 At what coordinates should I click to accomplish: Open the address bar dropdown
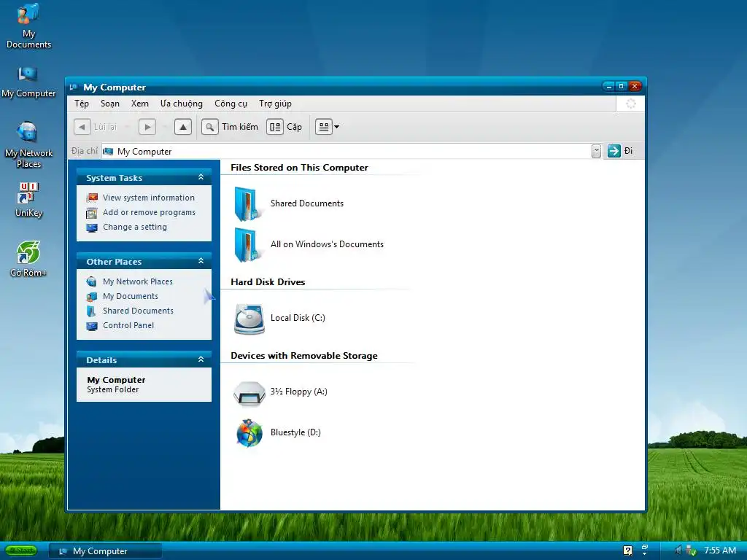click(596, 151)
